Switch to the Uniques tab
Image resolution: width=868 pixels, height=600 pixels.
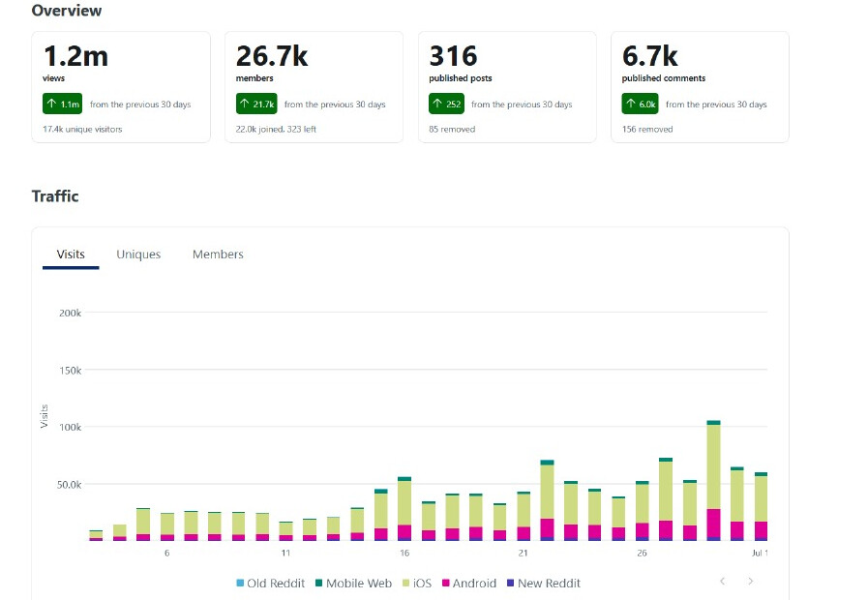coord(138,255)
